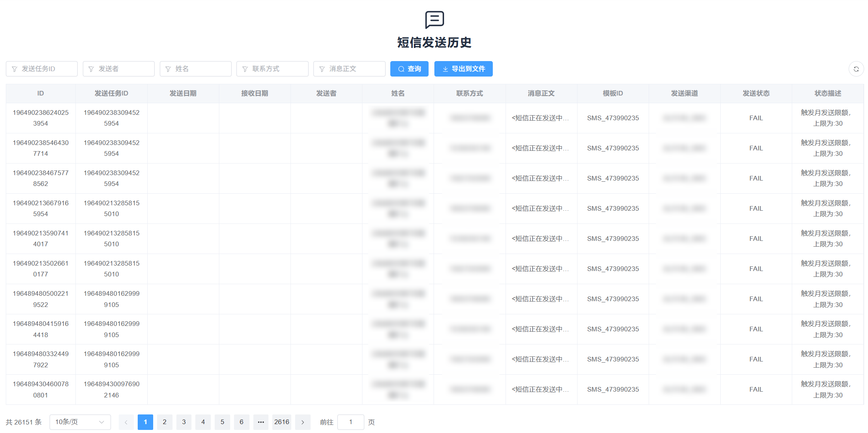Image resolution: width=868 pixels, height=433 pixels.
Task: Click the filter icon in 发送者 field
Action: coord(91,69)
